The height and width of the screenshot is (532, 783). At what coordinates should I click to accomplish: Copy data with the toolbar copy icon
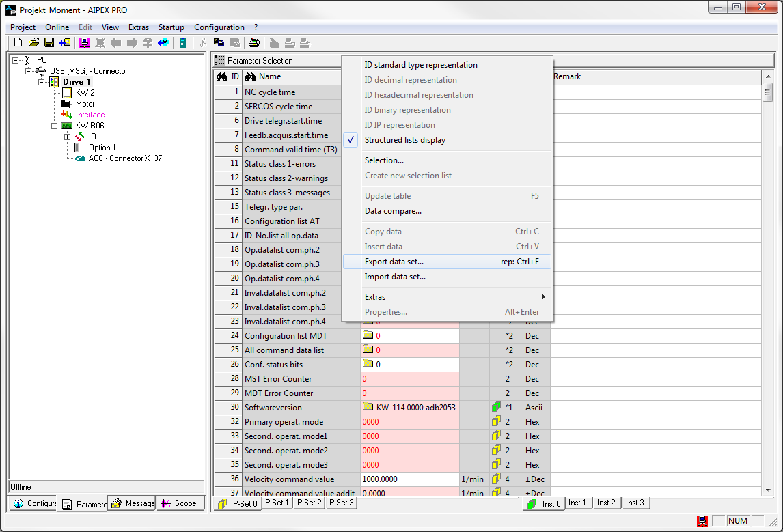click(x=219, y=42)
